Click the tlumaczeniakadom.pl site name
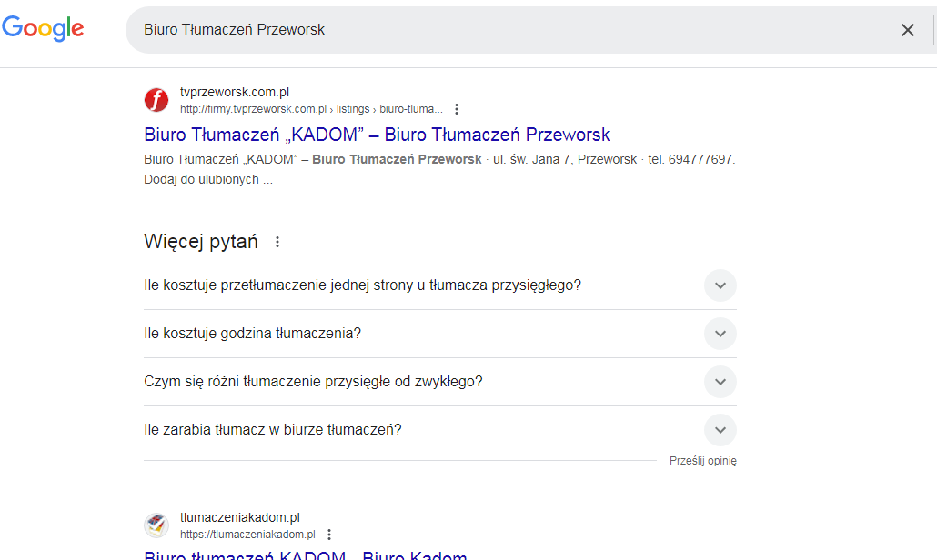This screenshot has width=937, height=560. point(240,517)
